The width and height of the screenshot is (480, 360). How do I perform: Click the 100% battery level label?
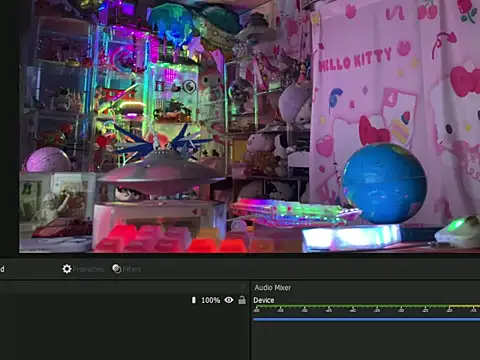click(210, 300)
